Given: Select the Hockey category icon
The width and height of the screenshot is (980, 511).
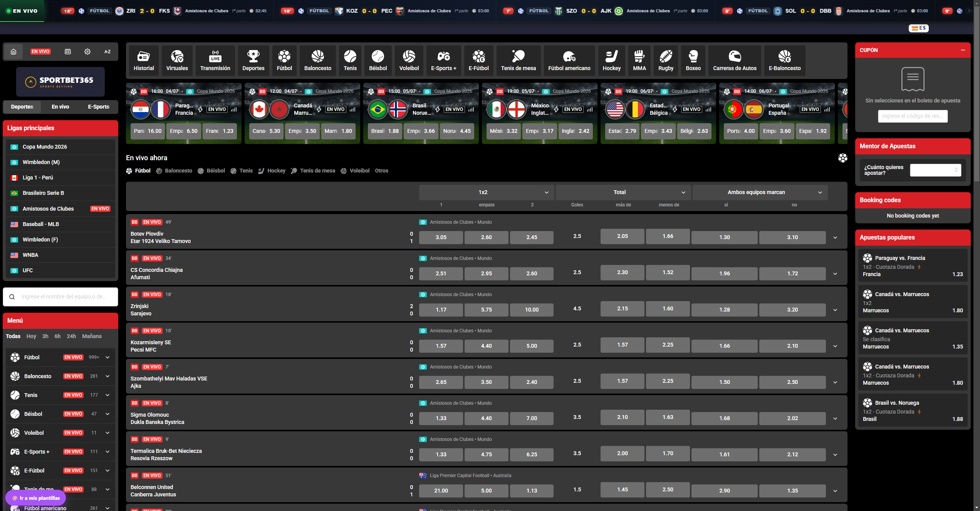Looking at the screenshot, I should (x=612, y=61).
